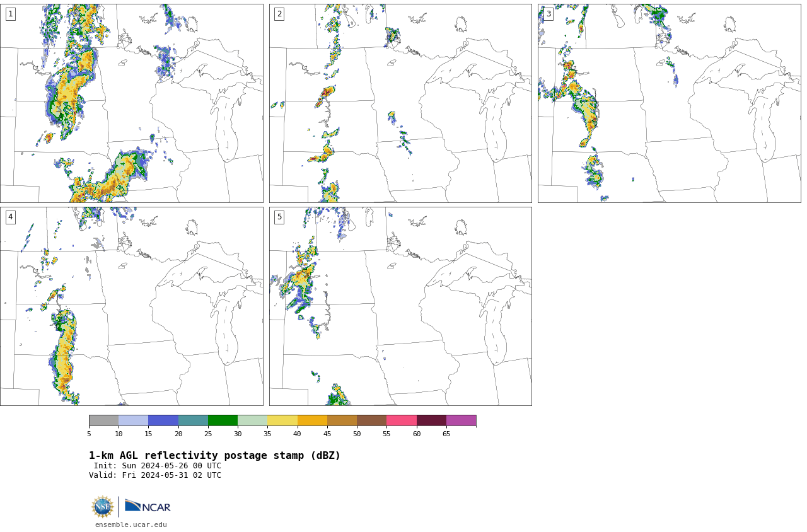Image resolution: width=807 pixels, height=532 pixels.
Task: Click the NSF logo icon
Action: [x=103, y=507]
